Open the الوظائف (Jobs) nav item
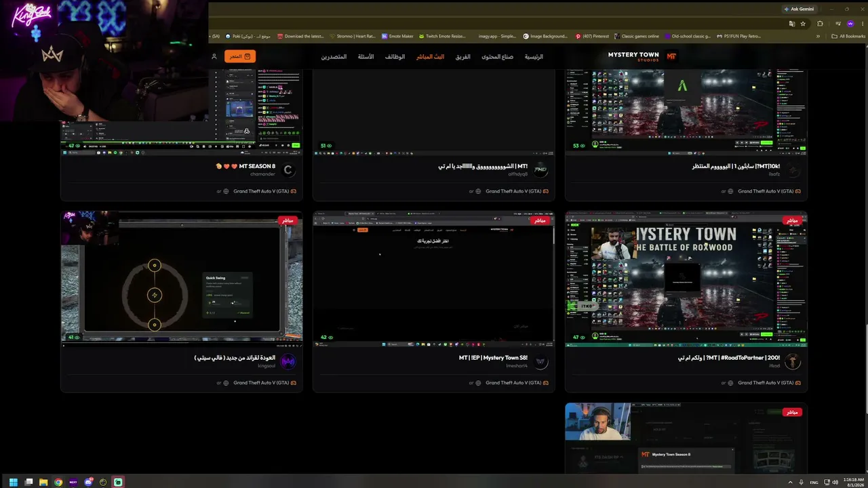 pyautogui.click(x=395, y=56)
